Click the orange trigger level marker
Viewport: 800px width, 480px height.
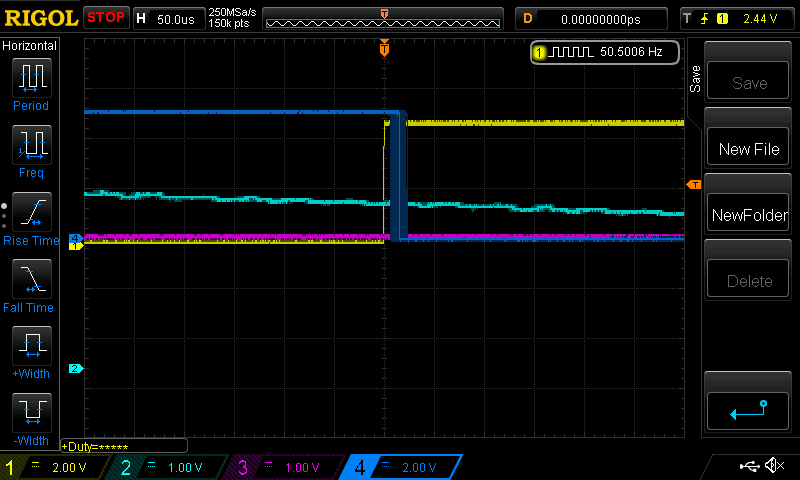pos(691,185)
